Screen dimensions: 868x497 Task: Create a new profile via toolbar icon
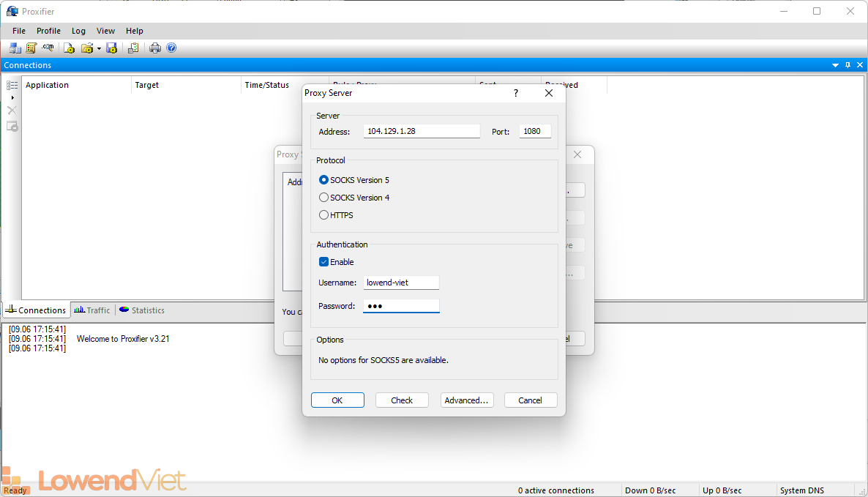69,48
